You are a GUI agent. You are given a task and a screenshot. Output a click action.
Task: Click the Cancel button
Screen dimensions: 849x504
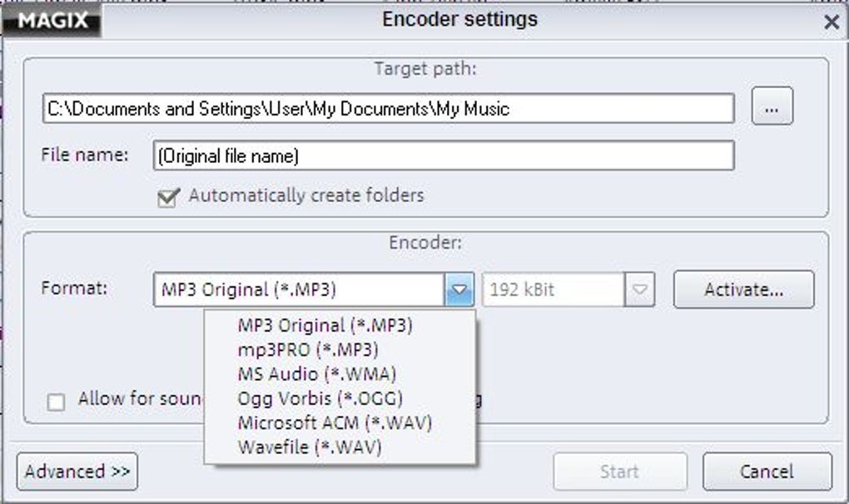[x=766, y=472]
